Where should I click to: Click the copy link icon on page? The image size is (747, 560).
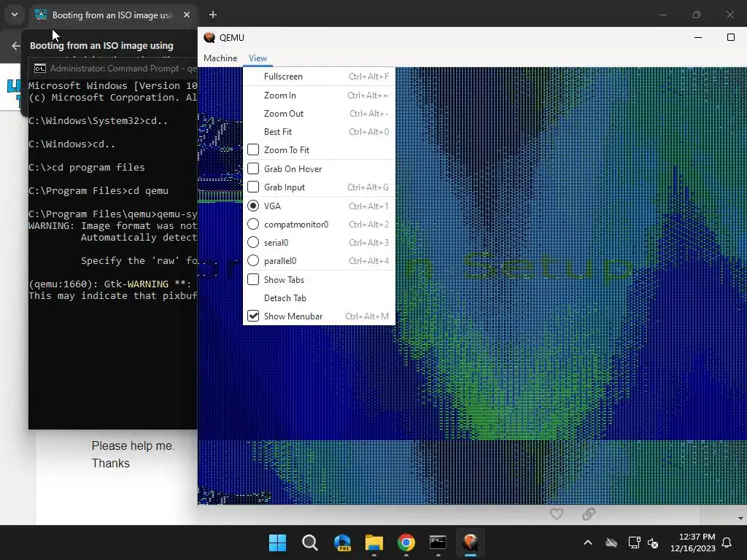click(x=589, y=514)
